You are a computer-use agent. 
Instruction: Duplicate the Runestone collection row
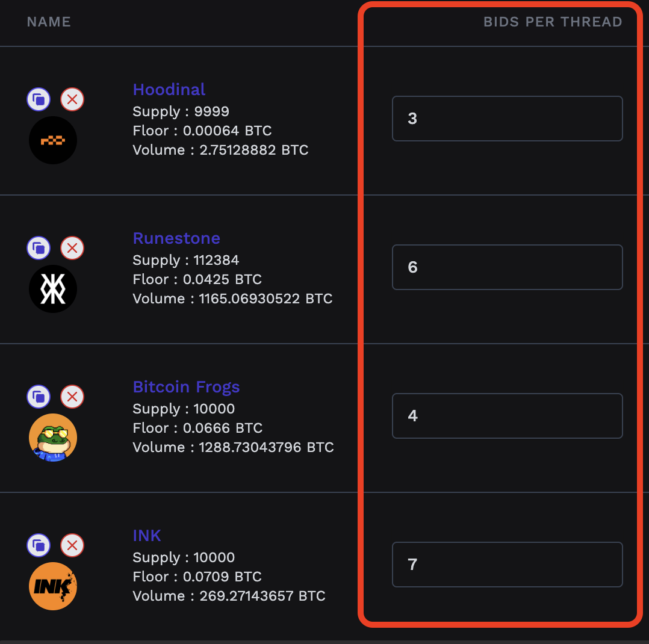39,247
